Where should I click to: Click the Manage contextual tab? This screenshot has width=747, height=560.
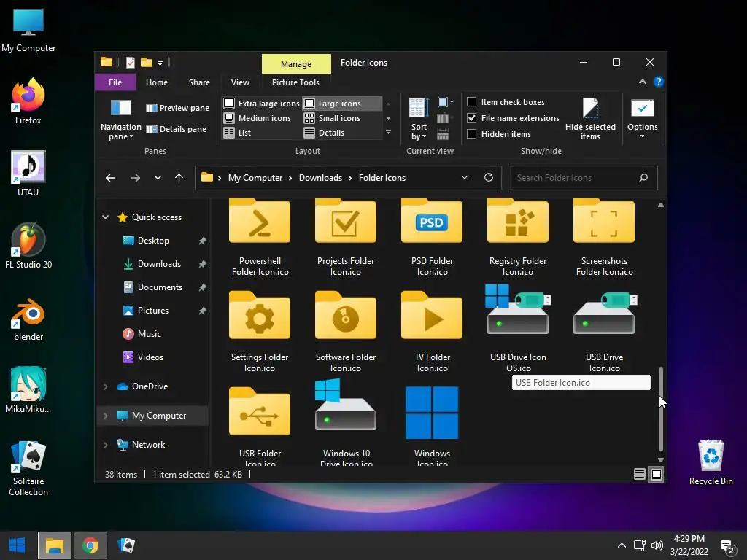296,64
